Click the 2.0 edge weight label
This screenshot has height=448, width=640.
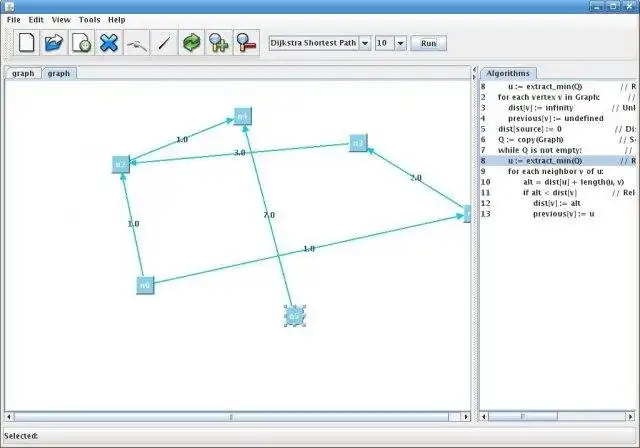pos(416,177)
